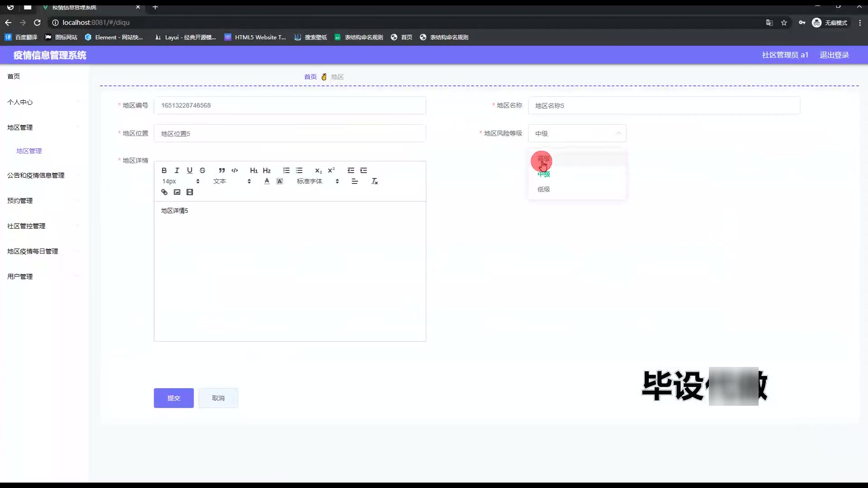
Task: Clear text formatting with Tx icon
Action: tap(374, 181)
